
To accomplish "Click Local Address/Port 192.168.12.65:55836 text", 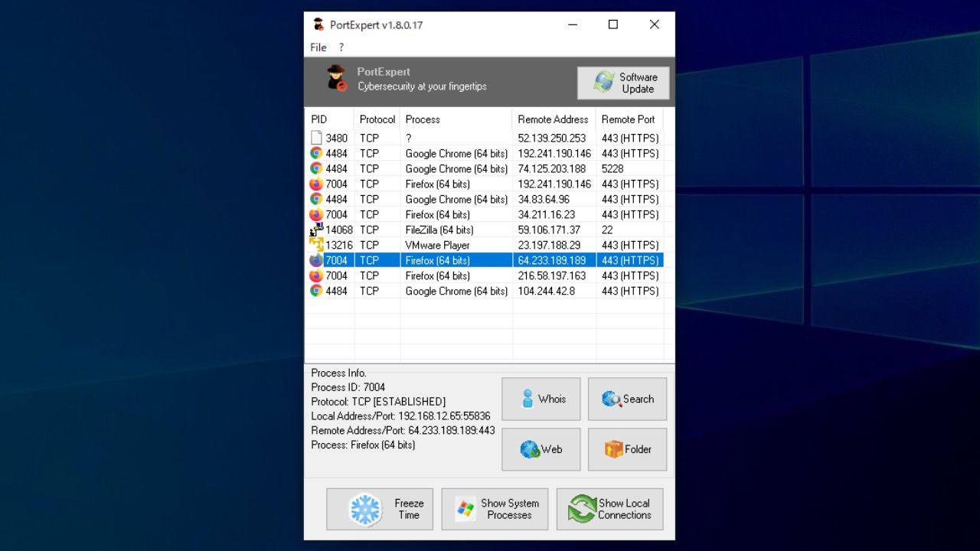I will pyautogui.click(x=400, y=416).
